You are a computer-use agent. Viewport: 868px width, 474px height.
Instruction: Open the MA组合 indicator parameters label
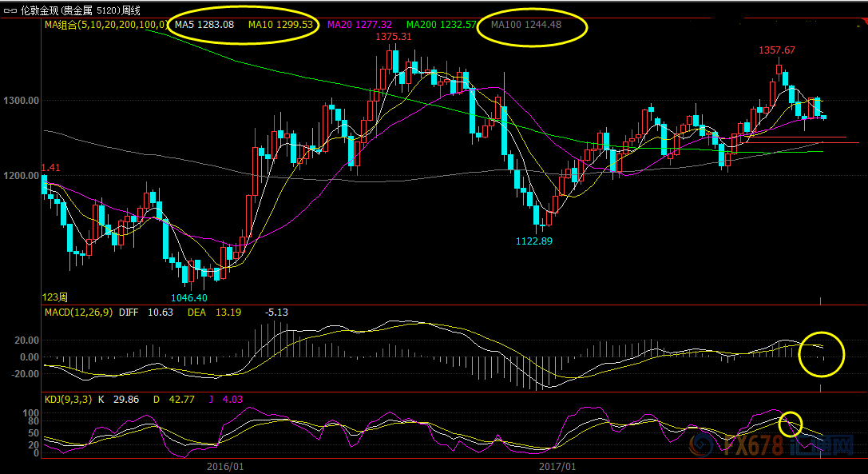tap(105, 25)
